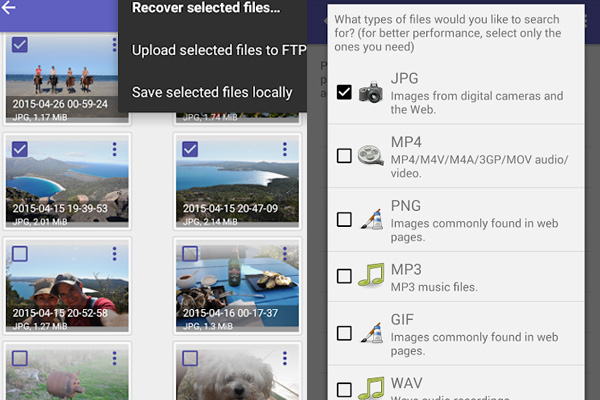This screenshot has height=400, width=600.
Task: Enable the MP3 file type checkbox
Action: click(344, 276)
